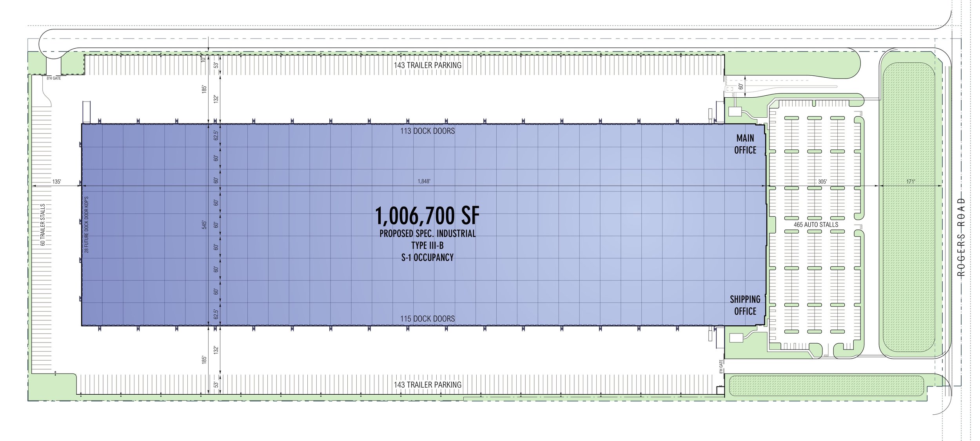The image size is (980, 441).
Task: Click the 171' dimension near Rogers Road
Action: click(x=910, y=182)
